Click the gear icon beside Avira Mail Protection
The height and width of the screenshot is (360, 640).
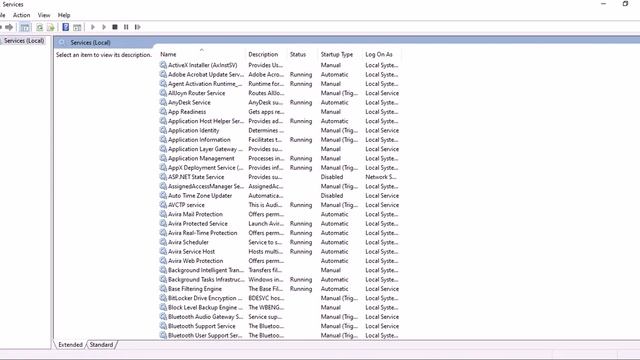(163, 214)
